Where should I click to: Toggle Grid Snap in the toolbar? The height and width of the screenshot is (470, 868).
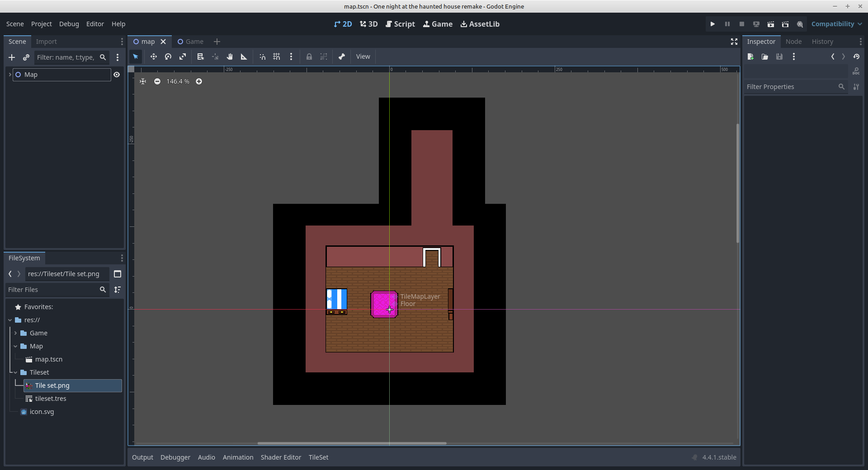[277, 56]
